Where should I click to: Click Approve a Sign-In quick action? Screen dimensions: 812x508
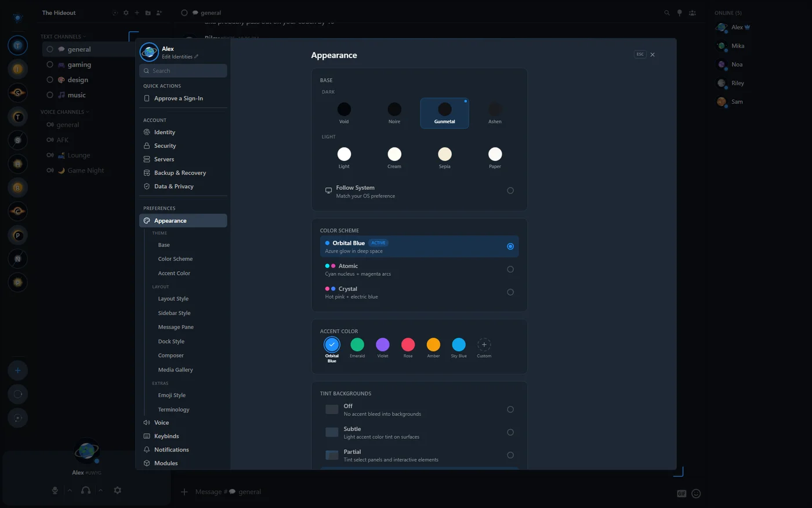tap(183, 99)
